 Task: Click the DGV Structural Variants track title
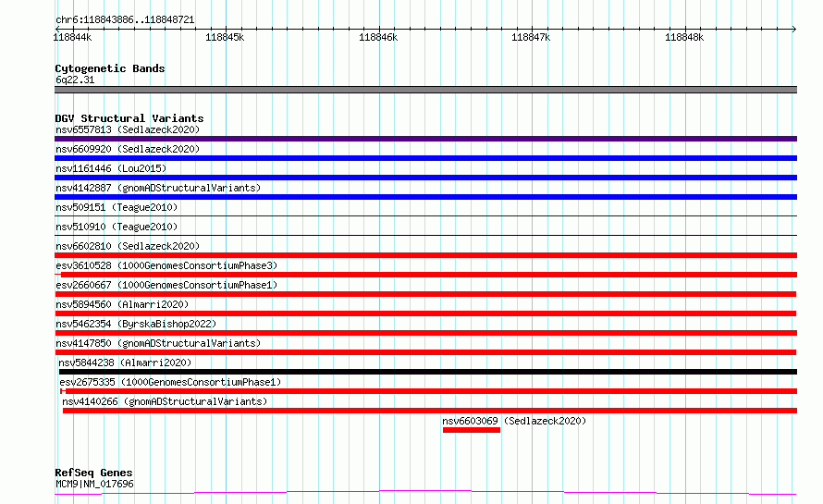[x=129, y=118]
